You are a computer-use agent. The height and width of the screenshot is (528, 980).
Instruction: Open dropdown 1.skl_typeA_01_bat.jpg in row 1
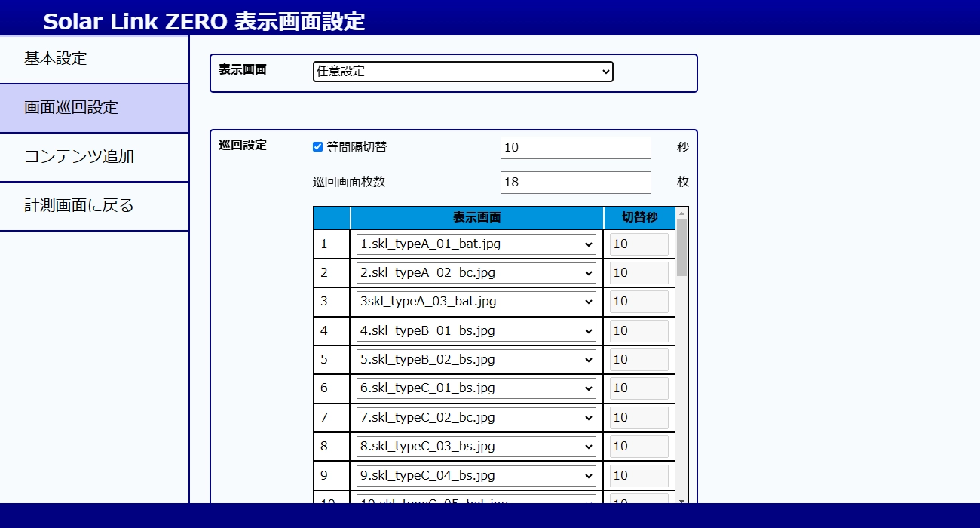476,244
